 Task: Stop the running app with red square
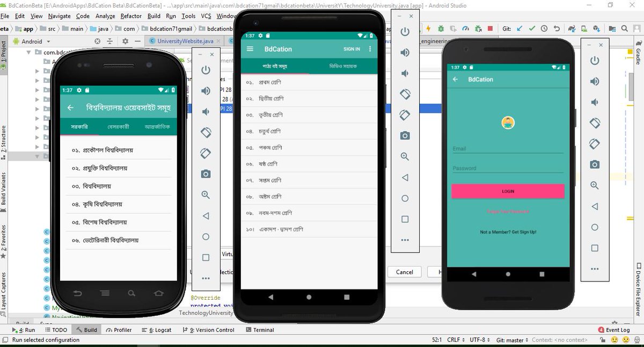point(491,28)
